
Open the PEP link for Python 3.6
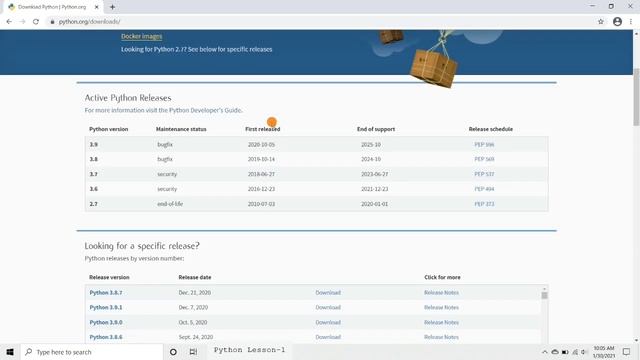tap(484, 189)
